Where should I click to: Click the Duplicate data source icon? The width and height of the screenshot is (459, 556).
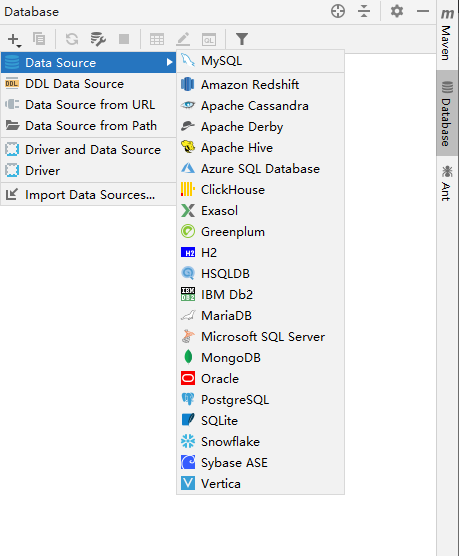[x=39, y=39]
